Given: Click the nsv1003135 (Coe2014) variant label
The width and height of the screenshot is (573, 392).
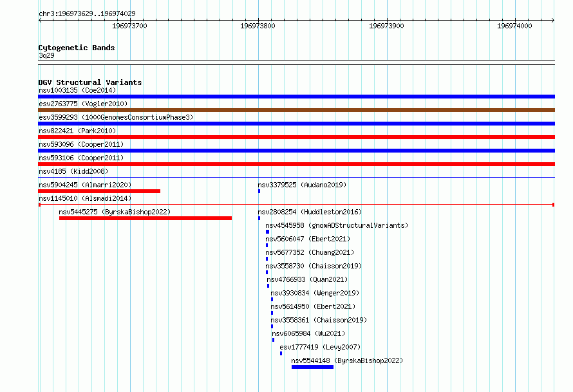Looking at the screenshot, I should click(77, 90).
